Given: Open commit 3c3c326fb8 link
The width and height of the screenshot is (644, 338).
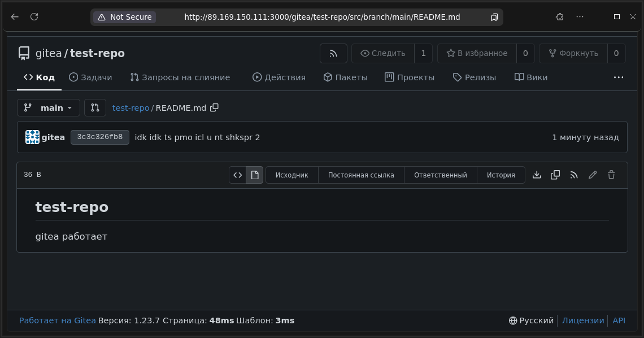Looking at the screenshot, I should point(100,137).
